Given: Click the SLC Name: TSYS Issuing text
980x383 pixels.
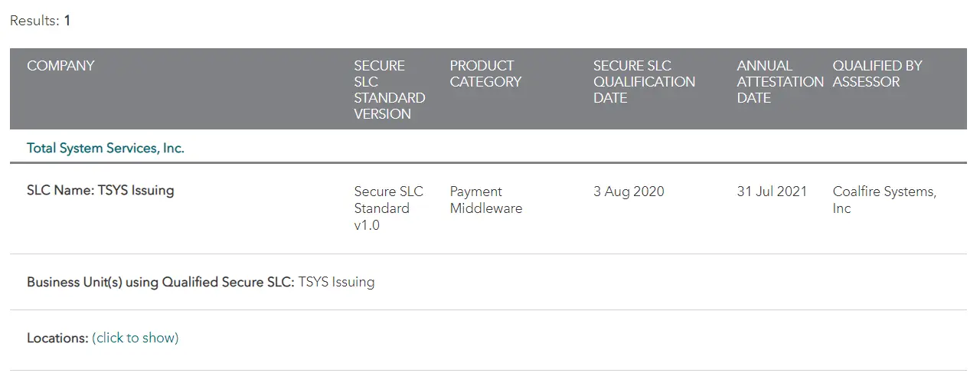Looking at the screenshot, I should (x=100, y=191).
